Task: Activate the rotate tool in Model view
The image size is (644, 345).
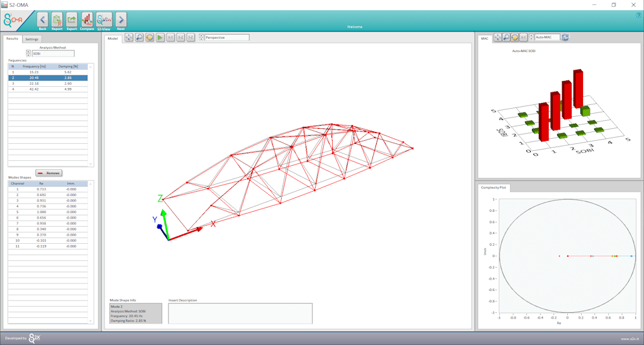Action: point(150,37)
